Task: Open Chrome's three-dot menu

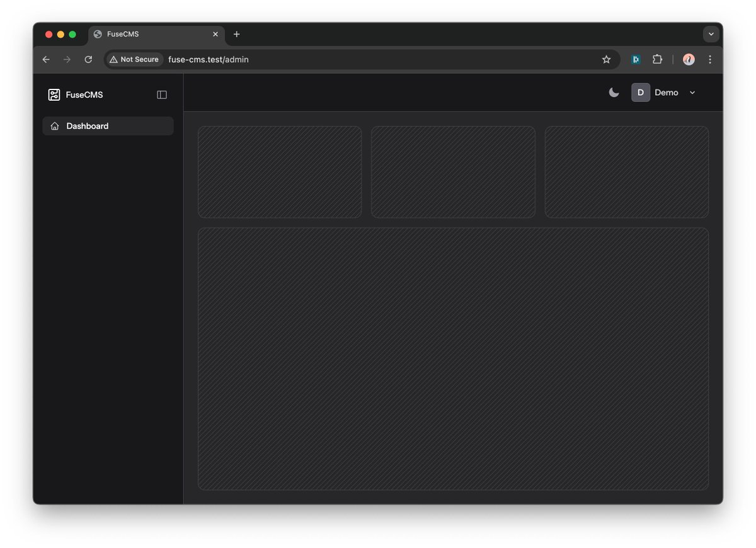Action: [710, 59]
